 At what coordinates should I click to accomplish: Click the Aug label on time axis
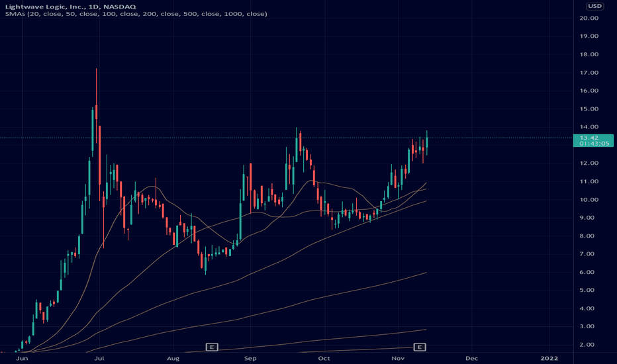[173, 358]
